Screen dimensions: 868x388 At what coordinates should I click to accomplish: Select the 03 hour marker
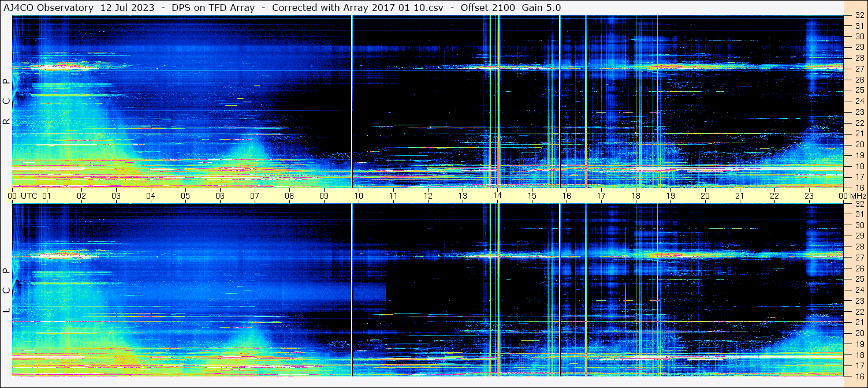[x=116, y=196]
